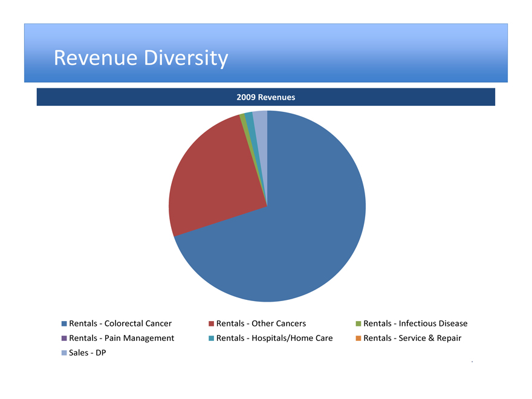Select the "Rentals - Hospitals/Home Care" legend text
The image size is (532, 399).
(274, 338)
